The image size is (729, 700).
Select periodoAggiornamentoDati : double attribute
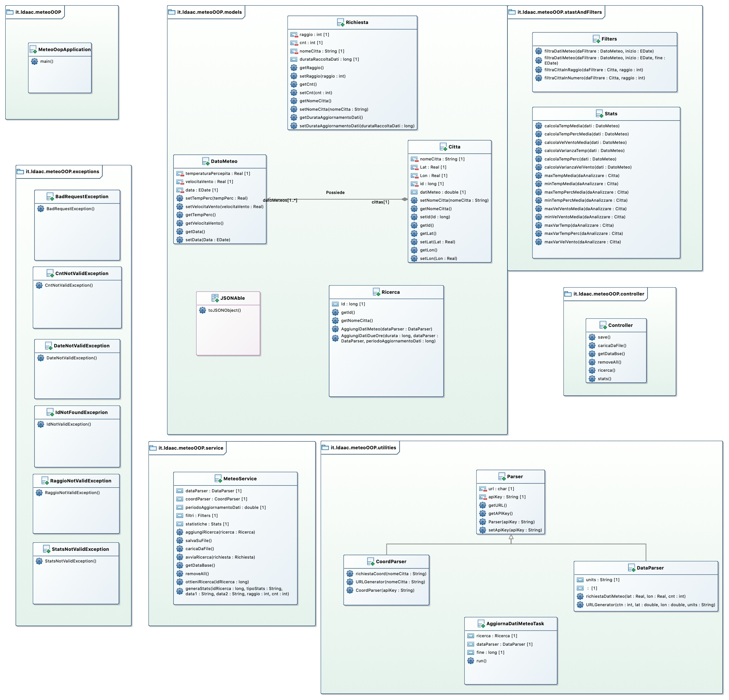226,508
